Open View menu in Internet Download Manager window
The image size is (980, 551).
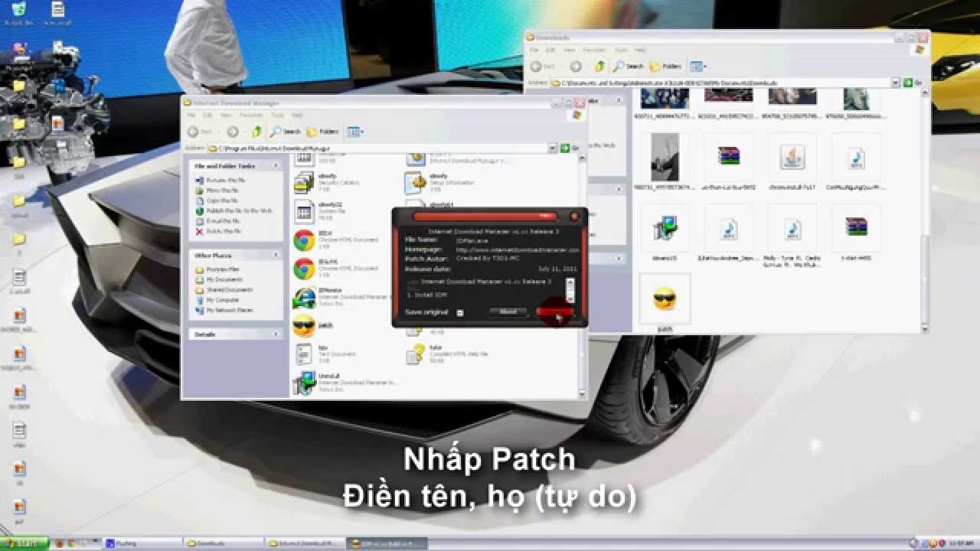point(226,115)
